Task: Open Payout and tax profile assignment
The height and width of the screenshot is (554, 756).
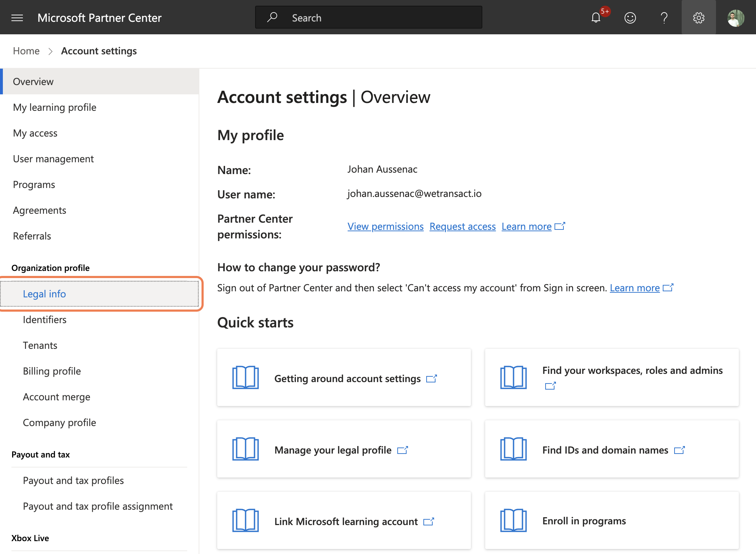Action: click(x=100, y=506)
